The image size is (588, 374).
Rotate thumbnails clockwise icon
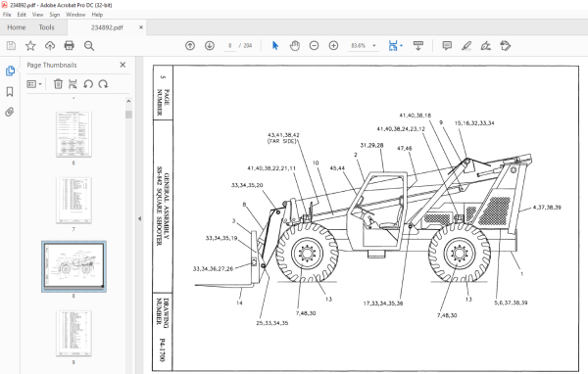click(103, 84)
